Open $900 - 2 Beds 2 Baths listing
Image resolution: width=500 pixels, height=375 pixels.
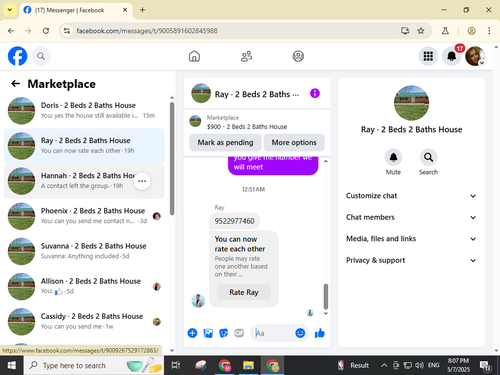[247, 127]
